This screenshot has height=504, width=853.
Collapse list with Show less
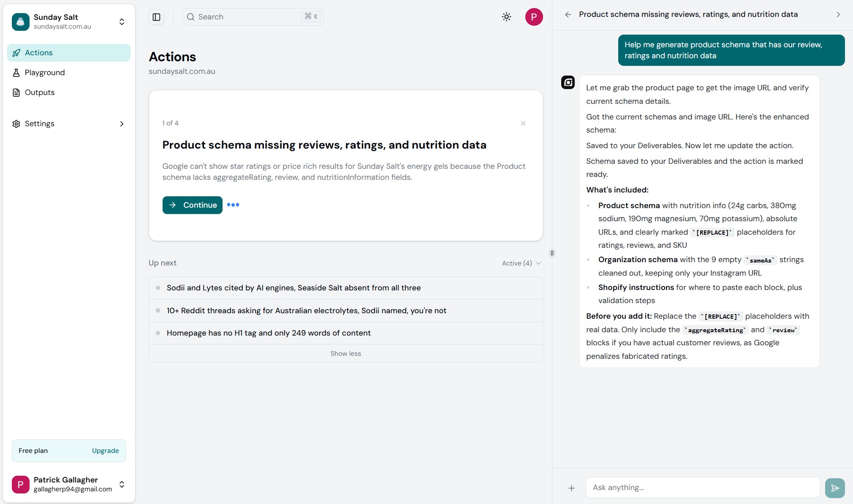pyautogui.click(x=345, y=354)
